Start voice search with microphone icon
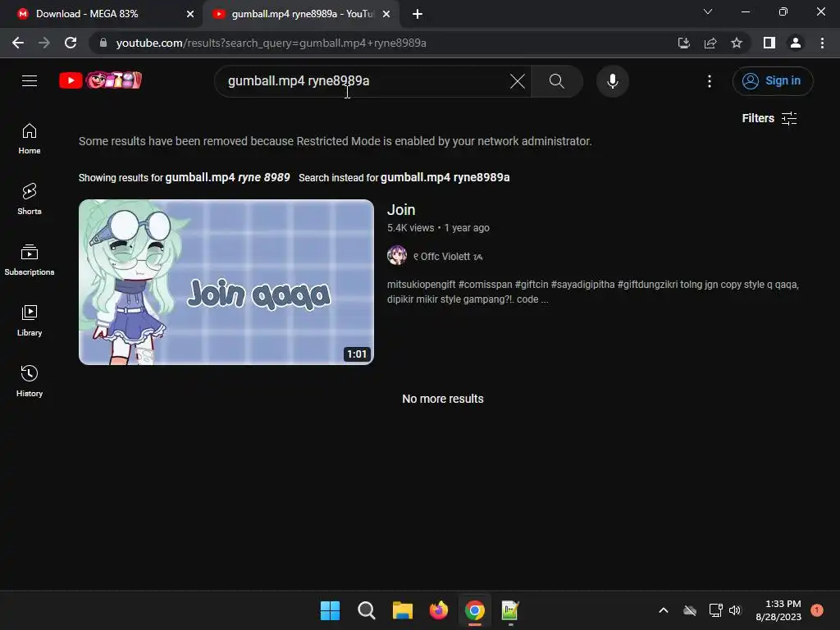 coord(612,81)
